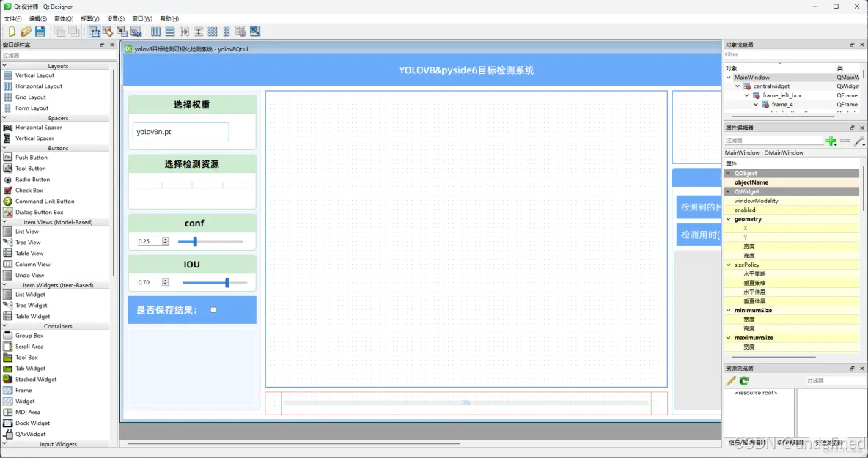Open the 帮助(H) menu
This screenshot has width=868, height=458.
pos(169,18)
